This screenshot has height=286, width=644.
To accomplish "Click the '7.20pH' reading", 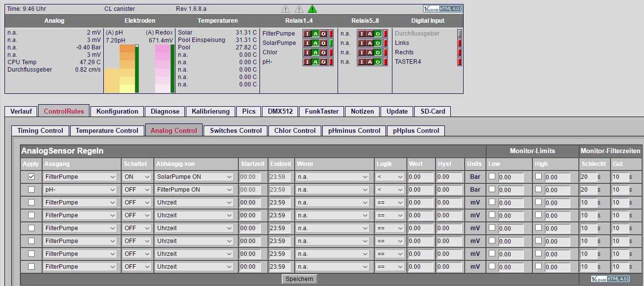I will pos(116,41).
